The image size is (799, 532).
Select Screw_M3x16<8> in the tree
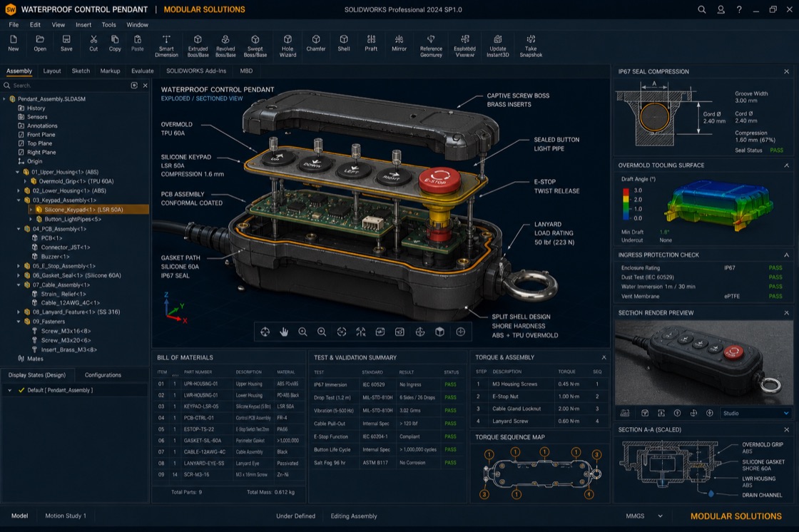(66, 331)
